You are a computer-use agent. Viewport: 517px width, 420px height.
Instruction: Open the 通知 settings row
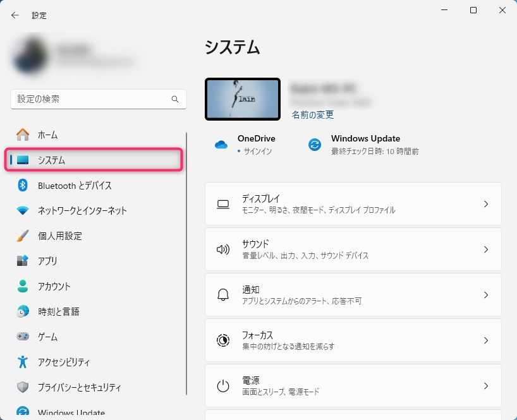click(353, 295)
